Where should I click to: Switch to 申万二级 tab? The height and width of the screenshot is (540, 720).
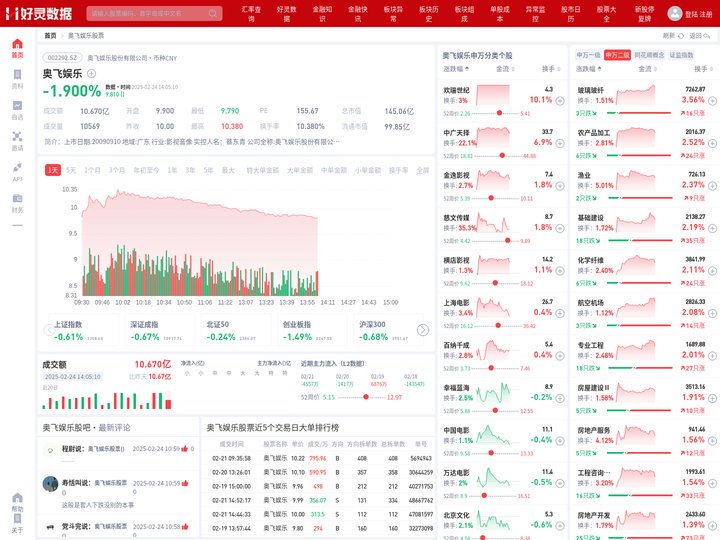[617, 55]
